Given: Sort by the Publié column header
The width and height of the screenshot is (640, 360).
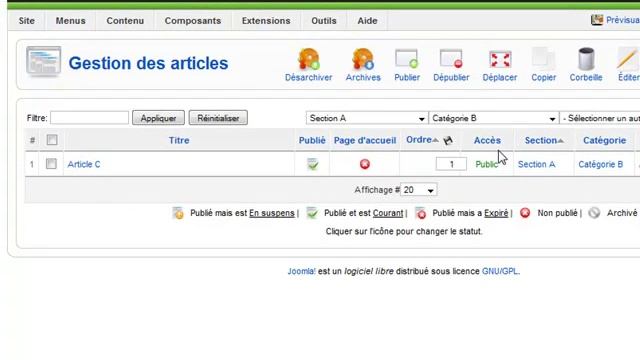Looking at the screenshot, I should coord(312,140).
